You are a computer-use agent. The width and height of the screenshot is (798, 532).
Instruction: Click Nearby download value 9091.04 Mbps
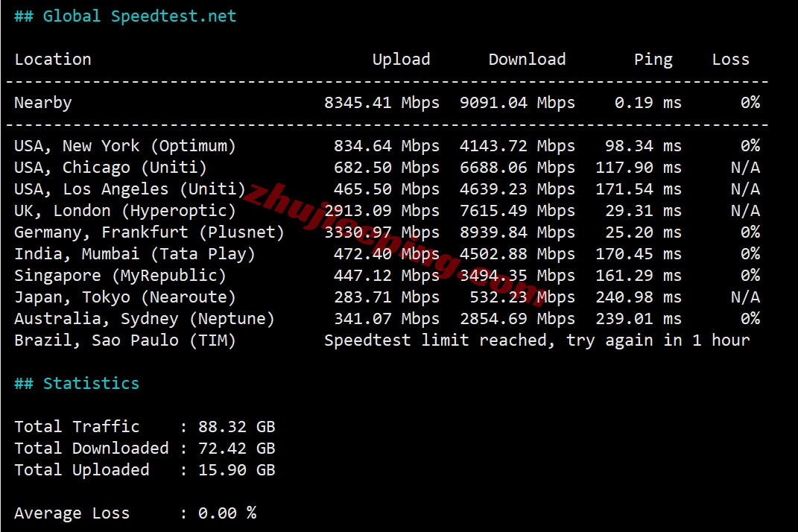pyautogui.click(x=517, y=103)
